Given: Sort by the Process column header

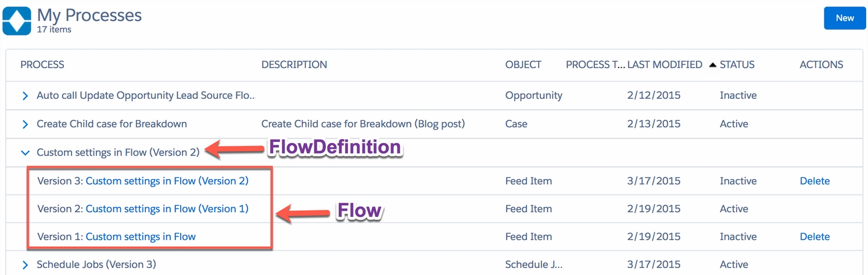Looking at the screenshot, I should click(42, 65).
